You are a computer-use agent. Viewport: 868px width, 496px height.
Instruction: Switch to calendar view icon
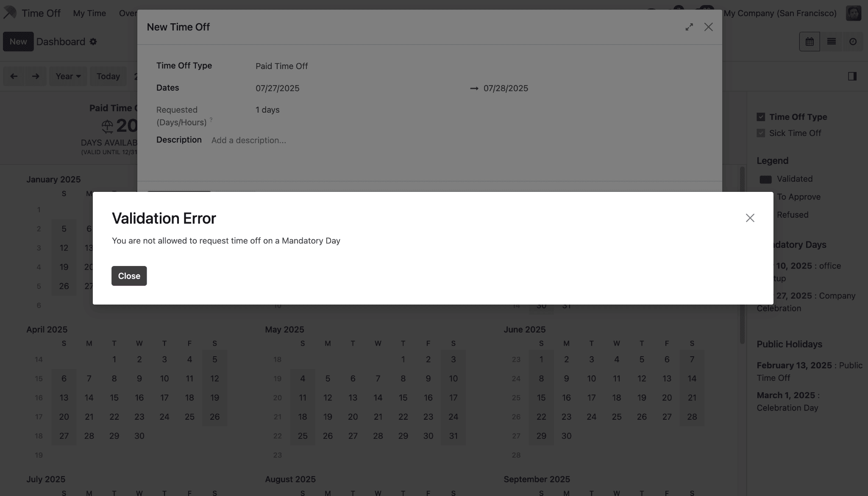tap(810, 42)
